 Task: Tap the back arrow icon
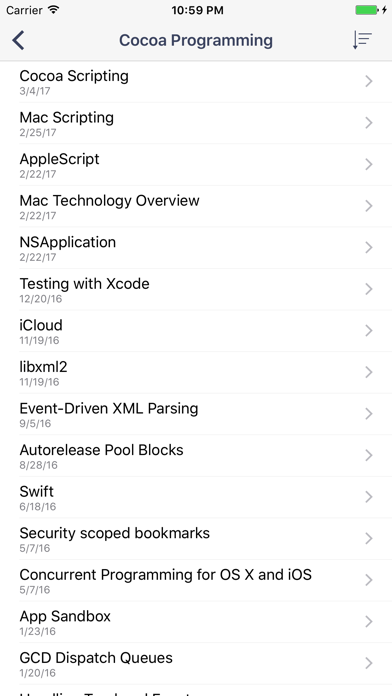tap(18, 40)
